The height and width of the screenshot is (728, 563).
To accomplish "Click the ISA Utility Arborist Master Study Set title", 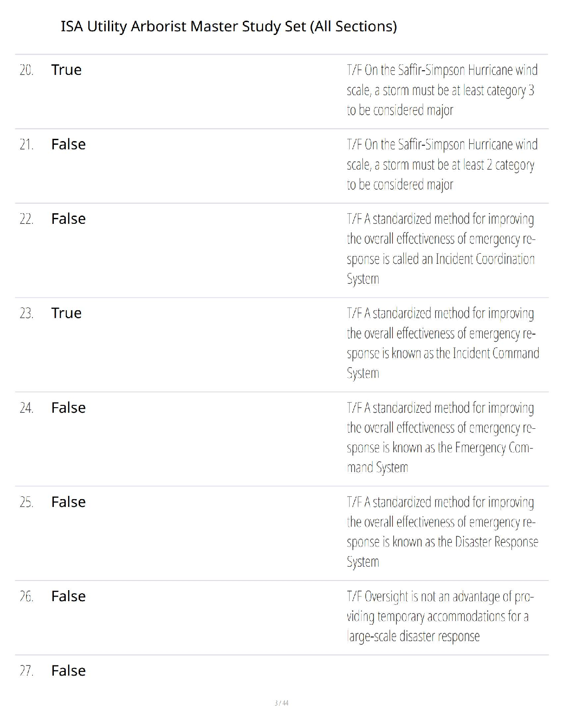I will 229,27.
